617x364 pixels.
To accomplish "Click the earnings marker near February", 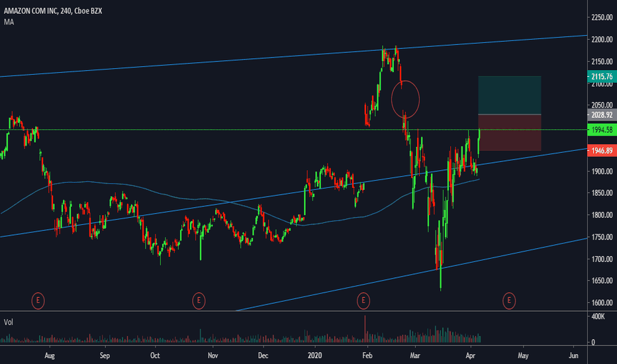I will click(x=363, y=301).
